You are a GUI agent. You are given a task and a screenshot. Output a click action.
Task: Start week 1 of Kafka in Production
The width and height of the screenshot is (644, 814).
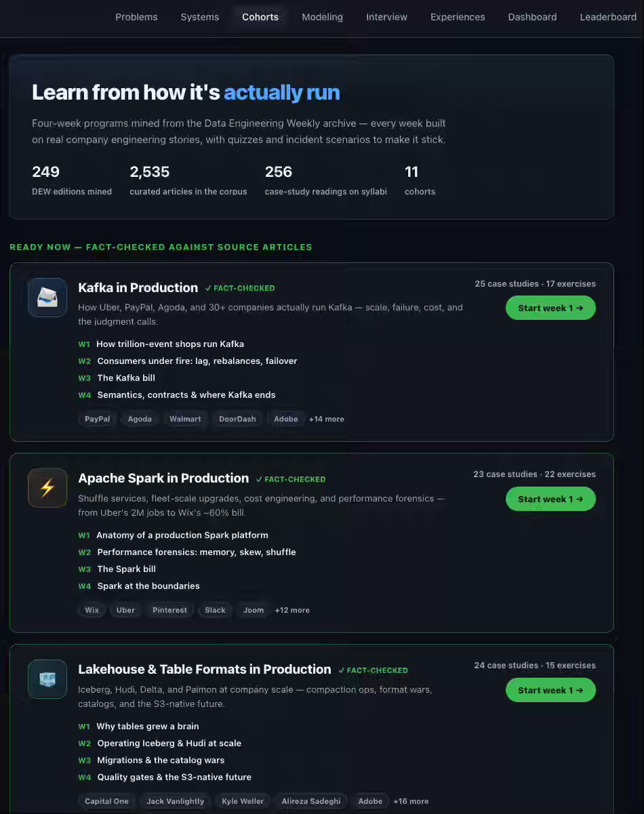point(550,308)
